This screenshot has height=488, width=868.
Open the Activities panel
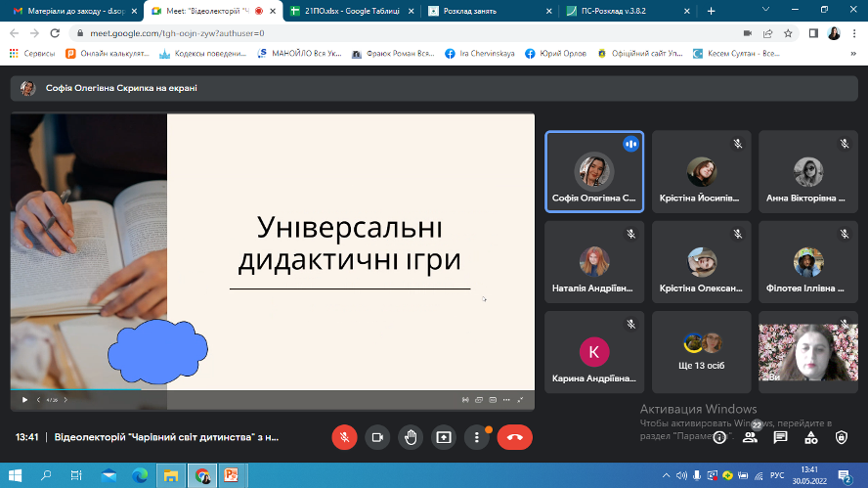point(810,437)
